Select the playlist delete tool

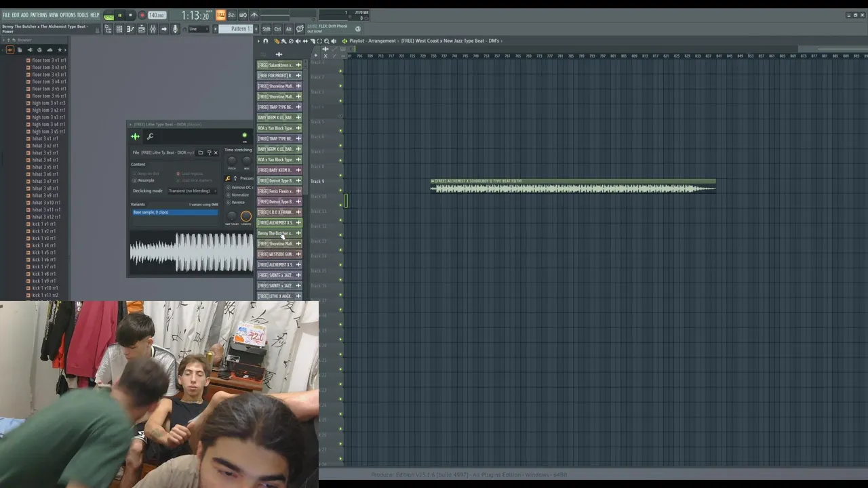[x=291, y=41]
